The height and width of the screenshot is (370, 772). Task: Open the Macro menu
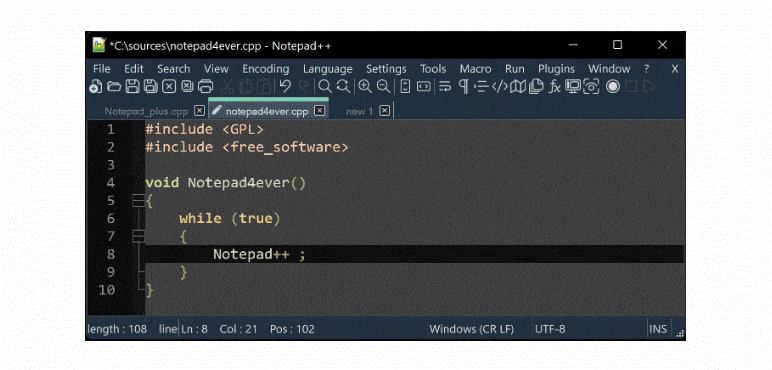pyautogui.click(x=476, y=69)
